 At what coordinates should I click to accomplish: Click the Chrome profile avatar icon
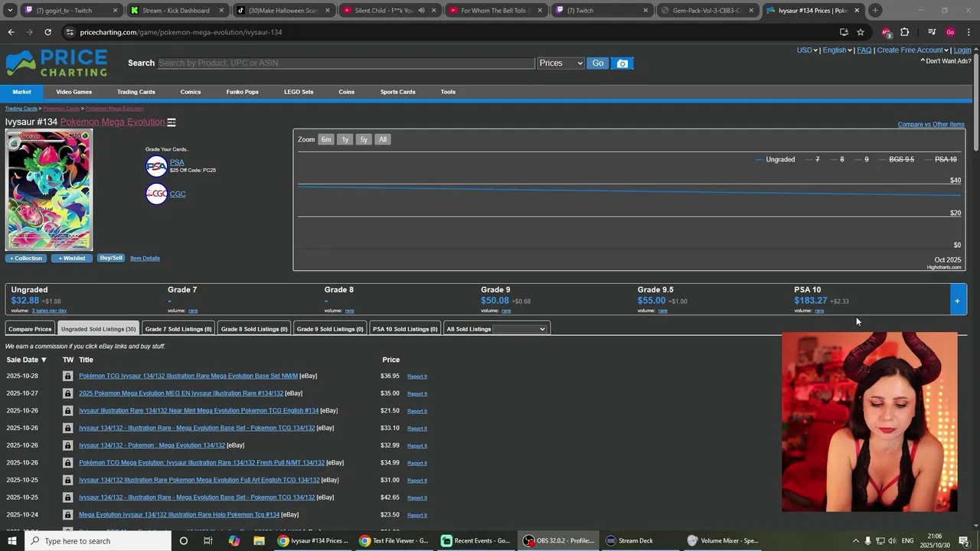pos(950,32)
